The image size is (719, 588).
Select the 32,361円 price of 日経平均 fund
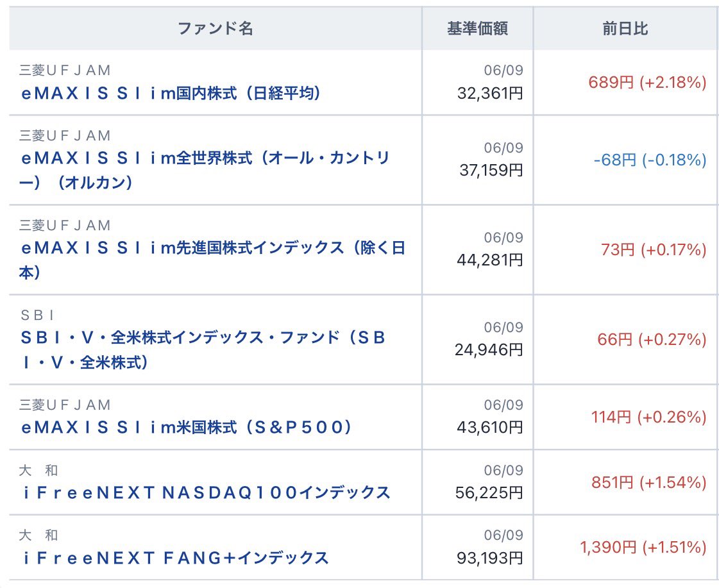(490, 94)
